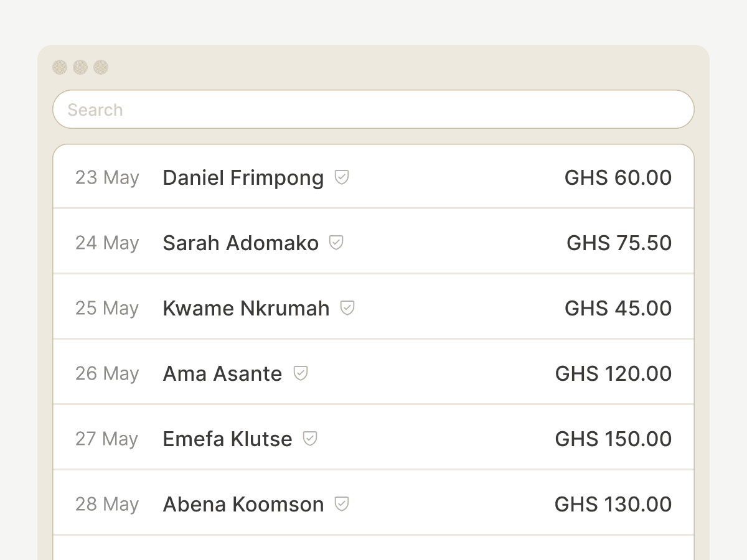Image resolution: width=747 pixels, height=560 pixels.
Task: Click the verified shield beside Emefa Klutse
Action: (310, 439)
